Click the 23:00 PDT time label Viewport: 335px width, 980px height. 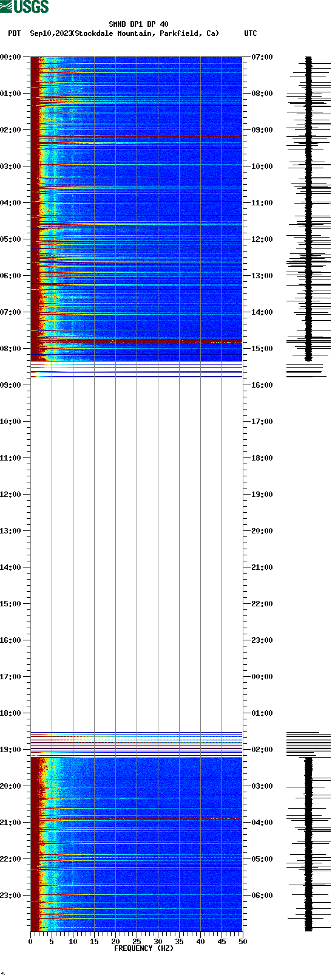(10, 896)
